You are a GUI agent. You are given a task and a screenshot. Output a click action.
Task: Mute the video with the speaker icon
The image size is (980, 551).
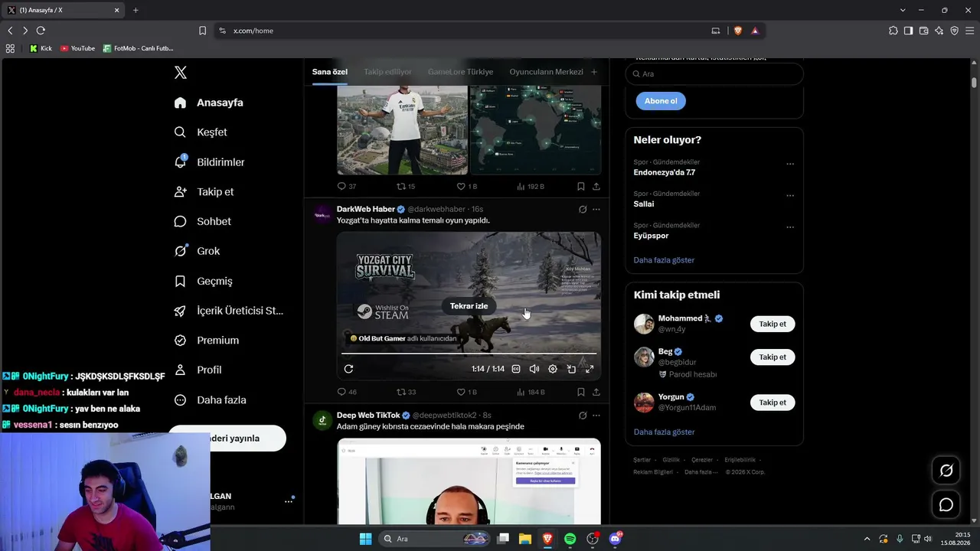coord(534,369)
